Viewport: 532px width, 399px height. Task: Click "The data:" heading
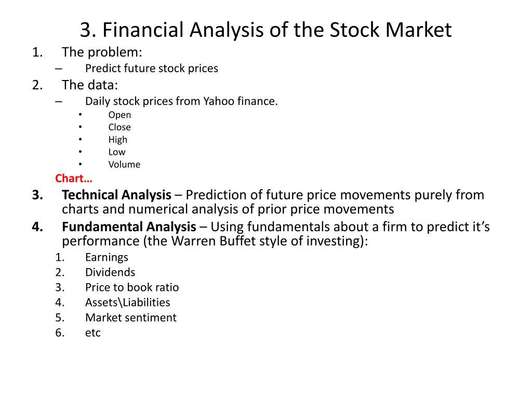[89, 85]
